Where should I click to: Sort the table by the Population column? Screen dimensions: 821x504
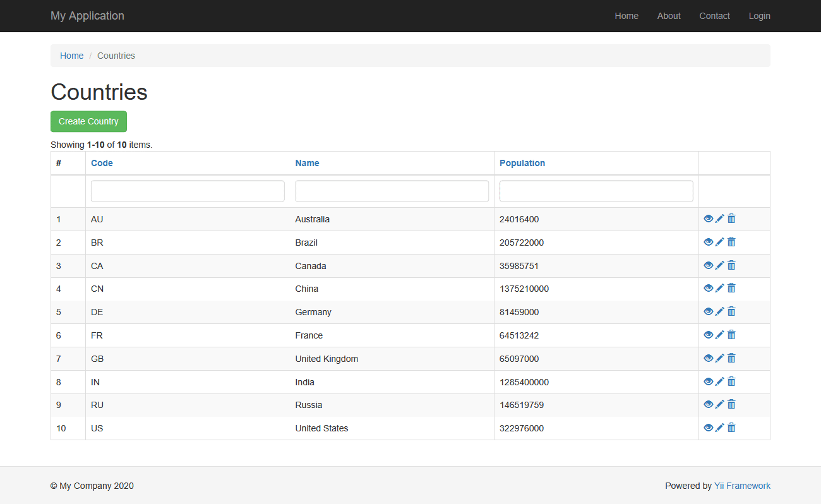pyautogui.click(x=522, y=163)
